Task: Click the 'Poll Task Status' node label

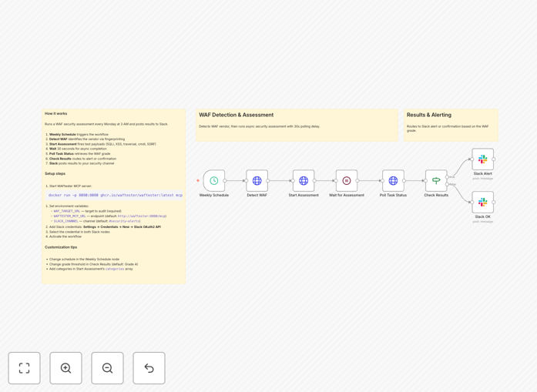Action: 393,195
